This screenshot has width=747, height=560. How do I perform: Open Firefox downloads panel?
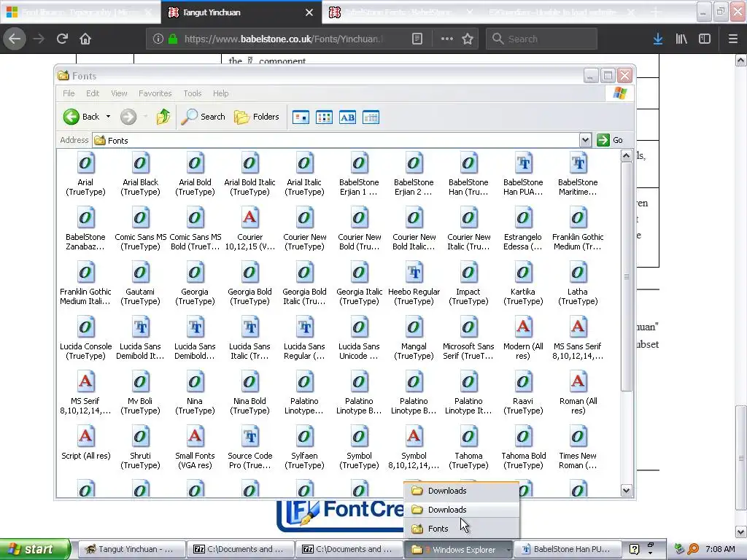click(x=658, y=39)
